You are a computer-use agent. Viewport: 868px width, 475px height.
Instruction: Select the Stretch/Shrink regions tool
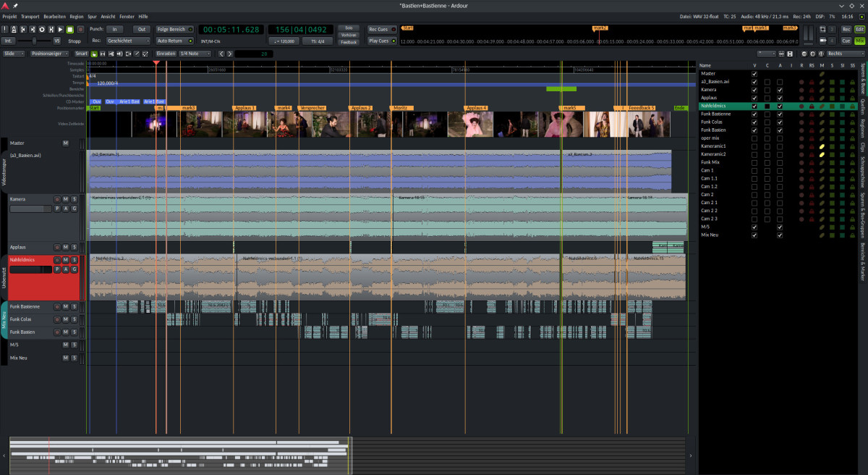point(128,54)
